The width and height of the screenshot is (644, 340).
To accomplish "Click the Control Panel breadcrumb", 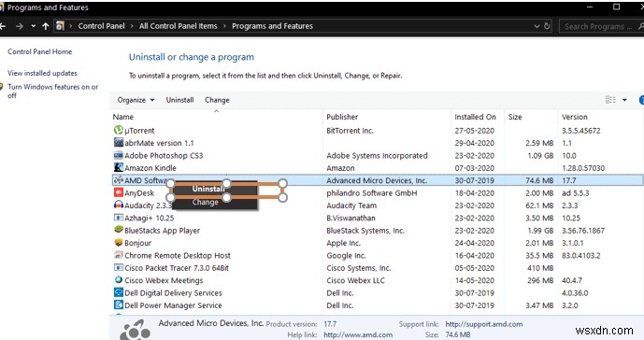I will pyautogui.click(x=101, y=26).
